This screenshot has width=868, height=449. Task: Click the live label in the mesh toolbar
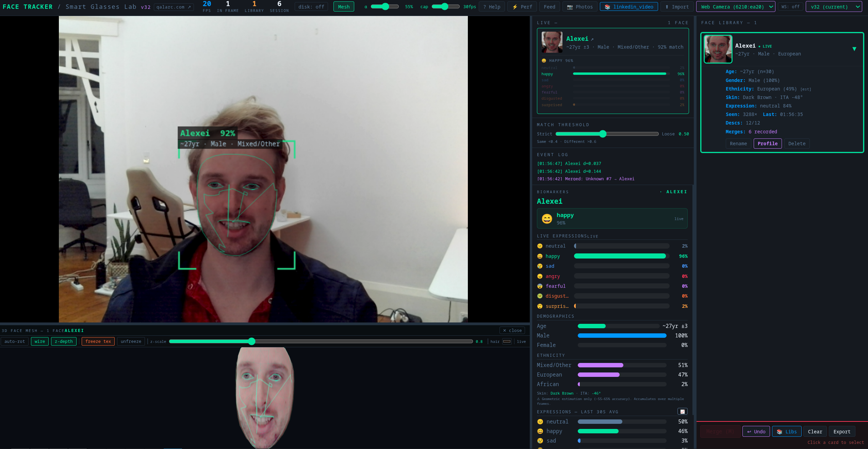[x=521, y=342]
